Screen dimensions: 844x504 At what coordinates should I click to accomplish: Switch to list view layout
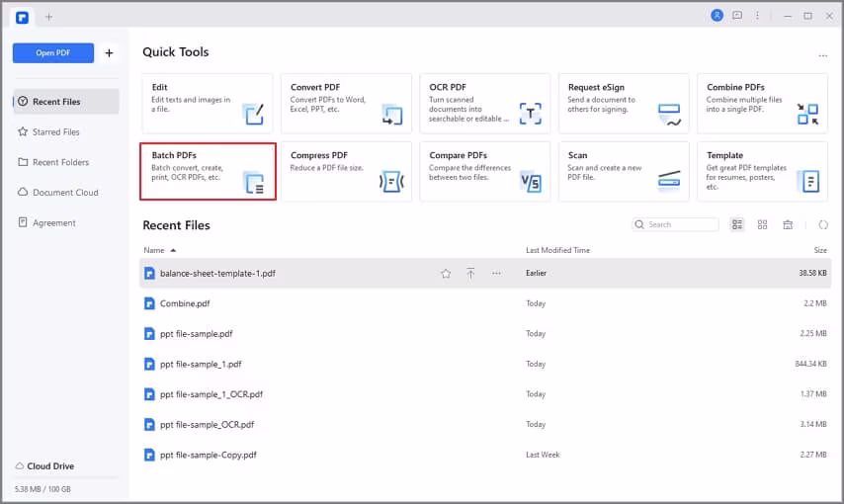pyautogui.click(x=737, y=225)
